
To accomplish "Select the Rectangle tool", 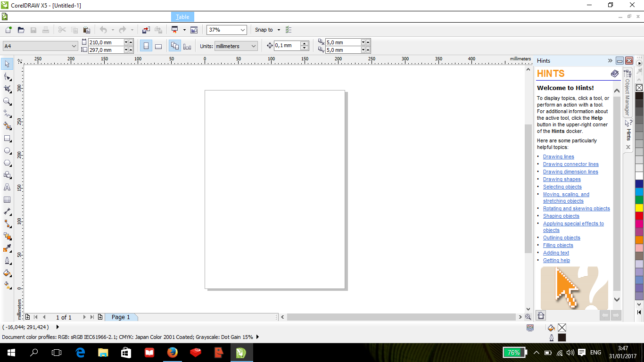I will click(x=8, y=138).
